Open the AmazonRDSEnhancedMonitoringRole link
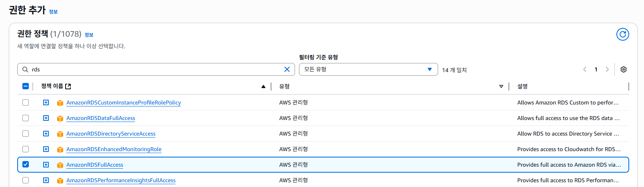This screenshot has height=187, width=644. pyautogui.click(x=114, y=149)
